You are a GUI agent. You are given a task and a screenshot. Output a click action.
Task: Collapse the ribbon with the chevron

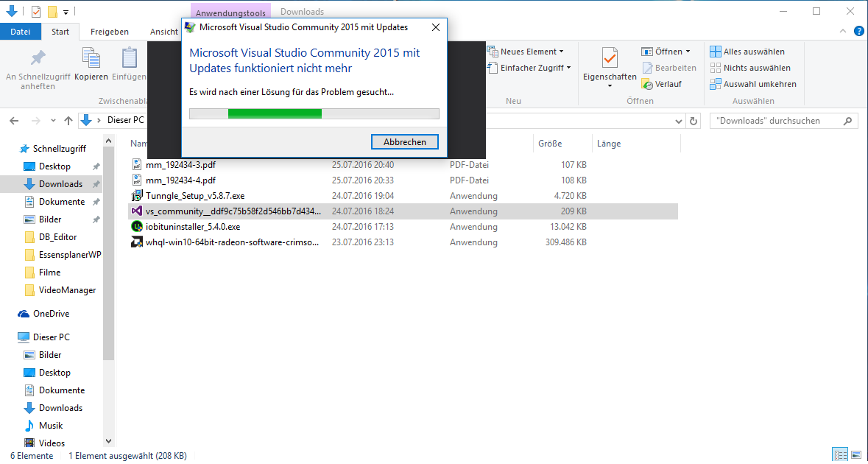(x=843, y=31)
